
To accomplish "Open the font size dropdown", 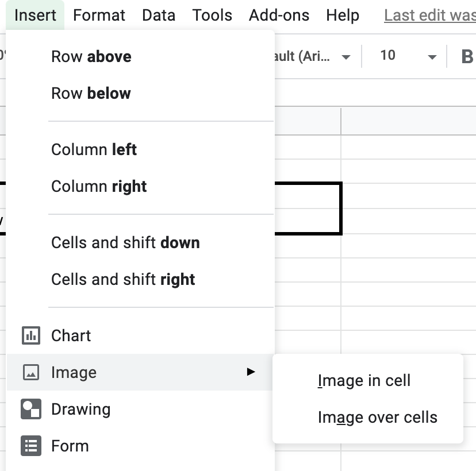I will [431, 56].
